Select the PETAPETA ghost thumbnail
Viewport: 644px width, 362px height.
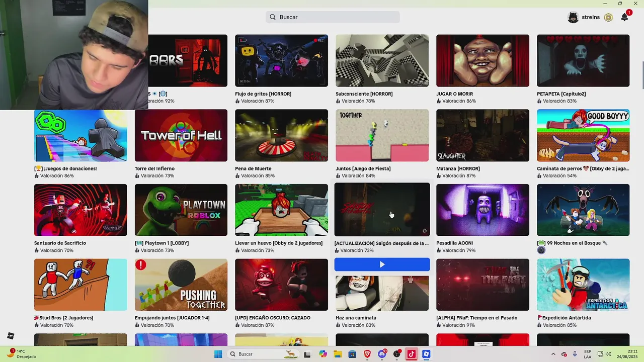(583, 60)
